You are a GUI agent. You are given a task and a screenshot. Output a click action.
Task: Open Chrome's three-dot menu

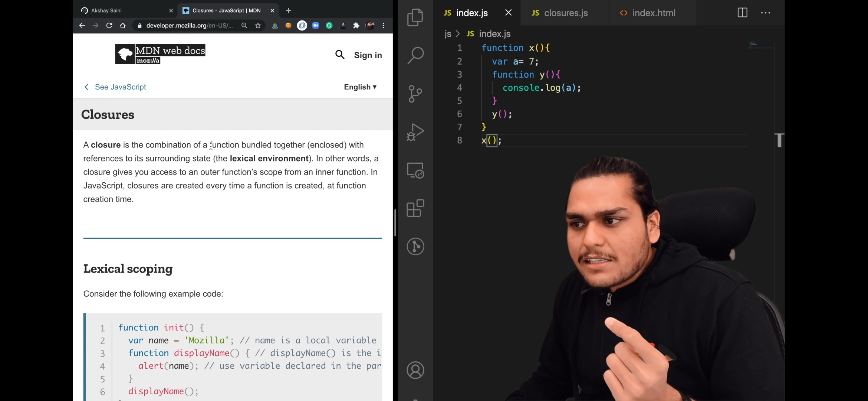pos(384,26)
